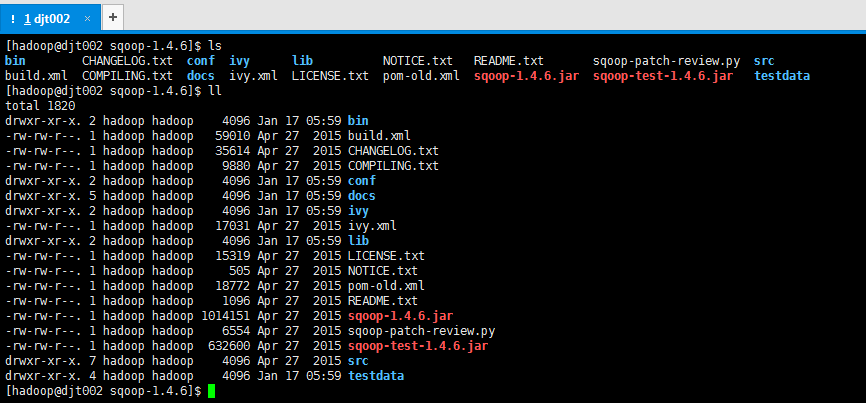Viewport: 866px width, 403px height.
Task: Click red "sqoop-1.4.6.jar" in the ll listing
Action: click(x=400, y=316)
